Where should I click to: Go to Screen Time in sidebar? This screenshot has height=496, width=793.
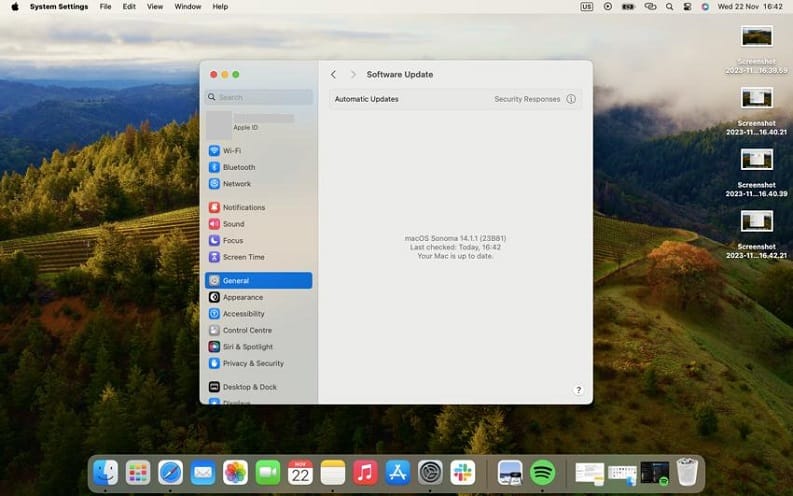pos(258,257)
